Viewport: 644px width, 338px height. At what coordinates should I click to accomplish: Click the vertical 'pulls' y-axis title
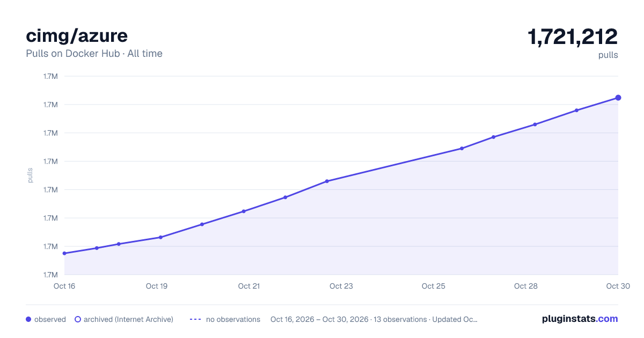pos(31,175)
